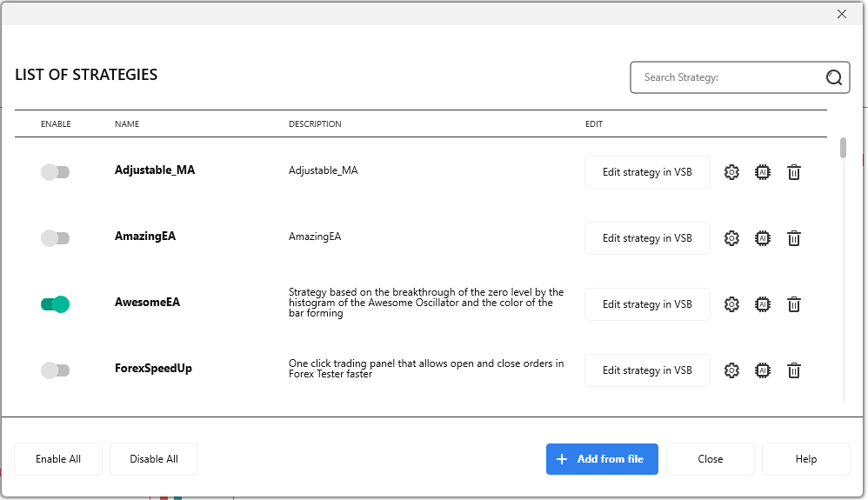The image size is (868, 500).
Task: Click AI chip icon for Adjustable_MA
Action: (763, 172)
